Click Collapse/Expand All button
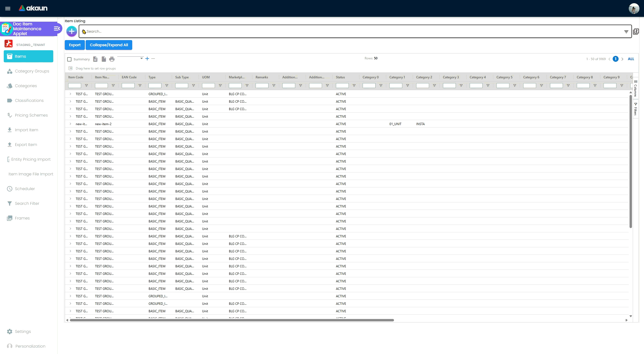The image size is (644, 354). (x=109, y=45)
